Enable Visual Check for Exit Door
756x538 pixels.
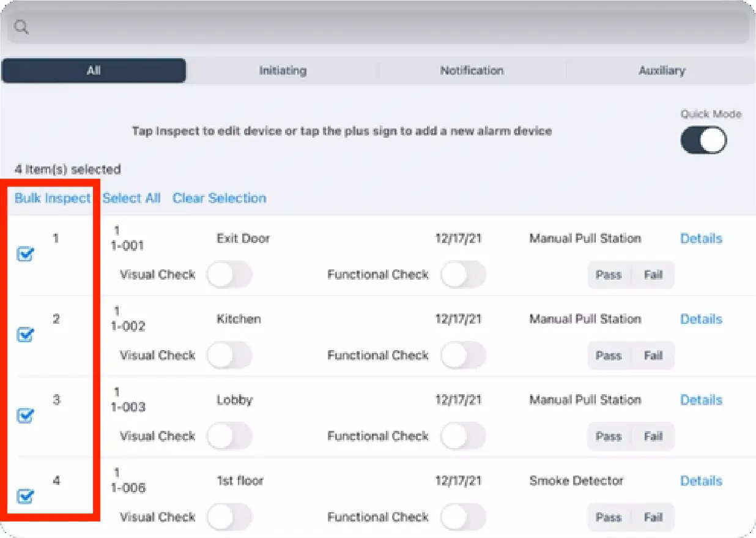(229, 275)
